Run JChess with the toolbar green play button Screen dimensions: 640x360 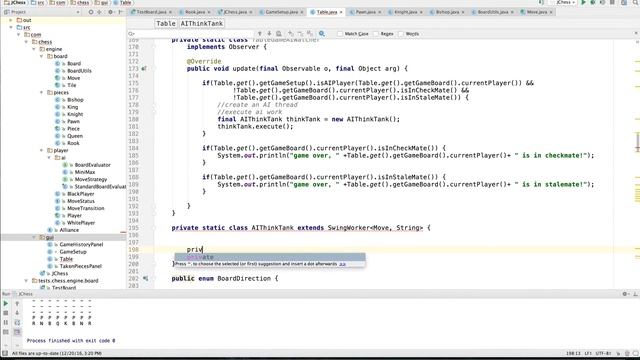pos(583,2)
